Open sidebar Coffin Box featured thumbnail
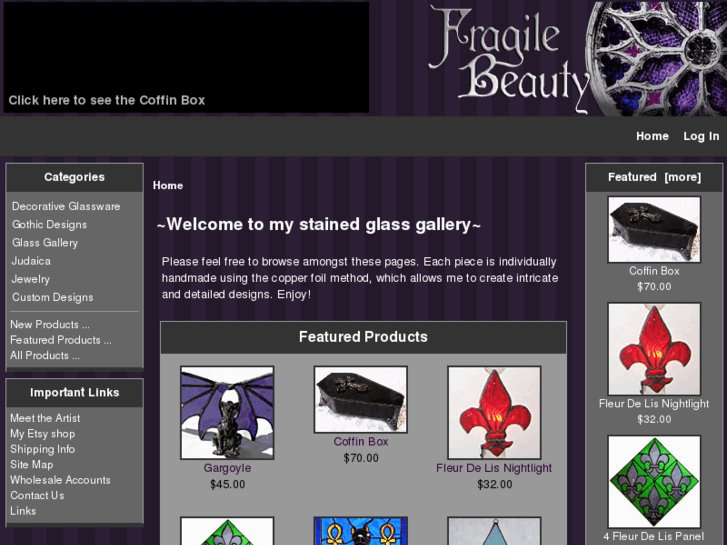Image resolution: width=727 pixels, height=545 pixels. tap(654, 229)
